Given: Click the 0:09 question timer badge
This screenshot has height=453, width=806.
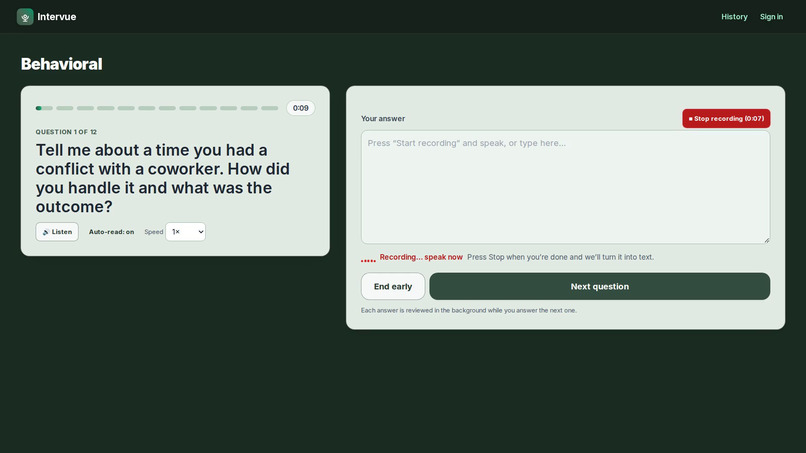Looking at the screenshot, I should [301, 108].
